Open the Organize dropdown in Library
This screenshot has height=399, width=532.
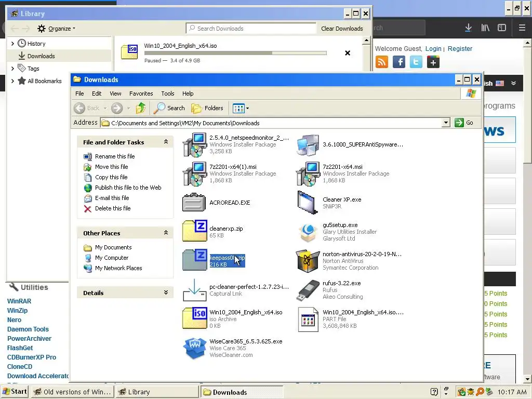pyautogui.click(x=56, y=29)
